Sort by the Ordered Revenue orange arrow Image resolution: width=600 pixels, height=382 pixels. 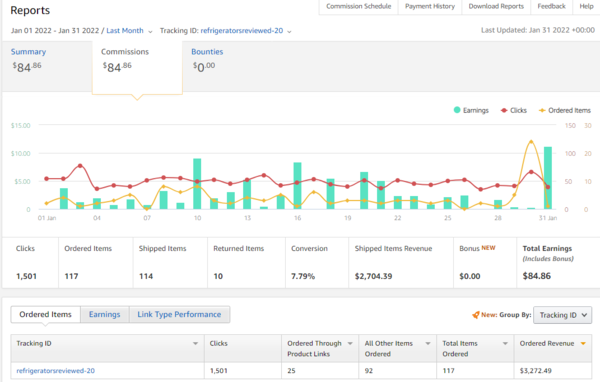583,343
